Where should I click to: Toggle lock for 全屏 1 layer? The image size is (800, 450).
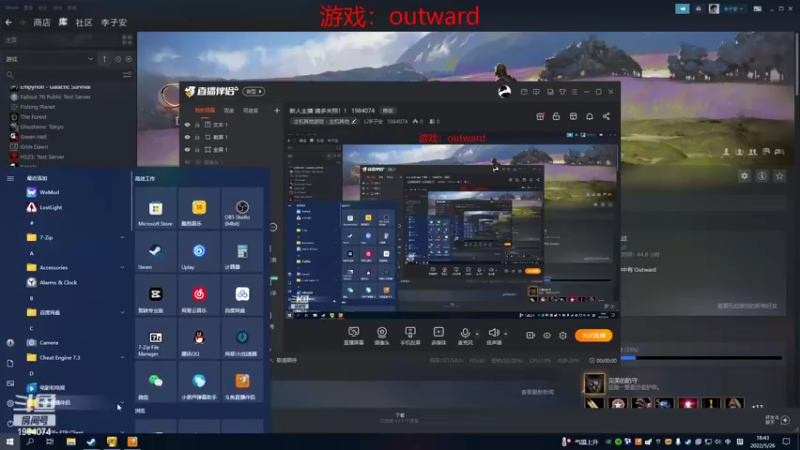coord(197,149)
